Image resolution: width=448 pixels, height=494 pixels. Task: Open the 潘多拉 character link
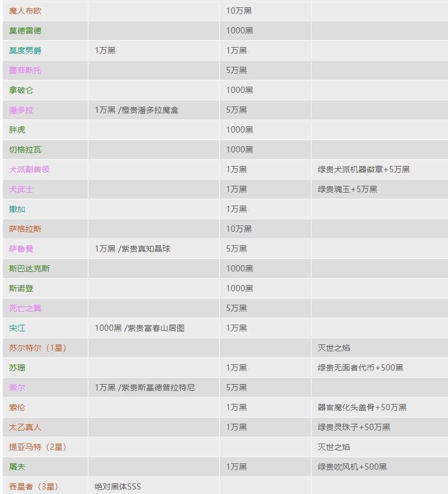22,110
